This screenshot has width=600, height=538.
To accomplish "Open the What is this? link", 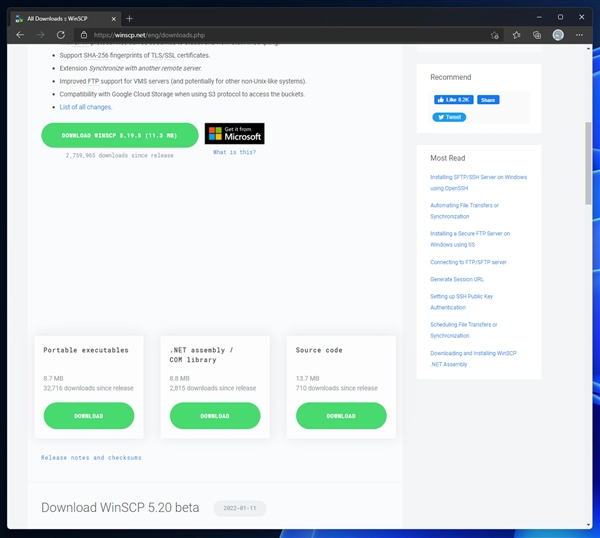I will (235, 152).
